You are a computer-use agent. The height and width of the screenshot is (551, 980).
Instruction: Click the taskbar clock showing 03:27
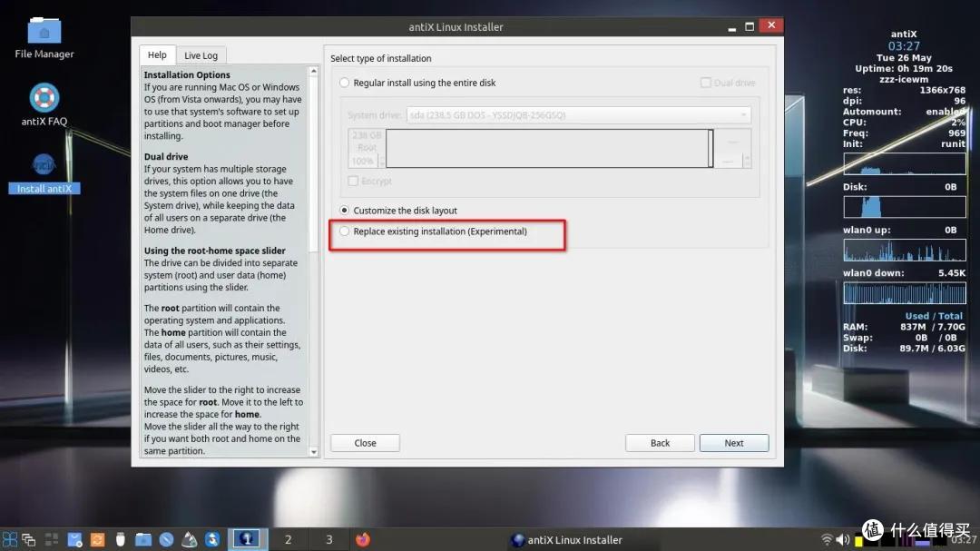coord(965,540)
